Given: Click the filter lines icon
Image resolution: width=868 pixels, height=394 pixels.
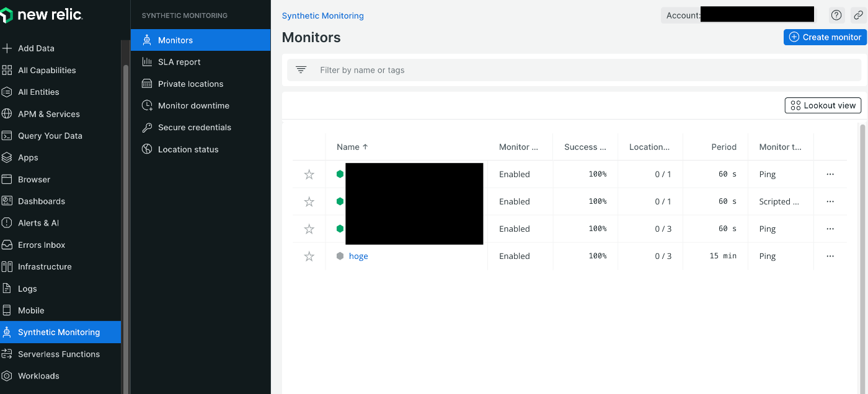Looking at the screenshot, I should [301, 70].
